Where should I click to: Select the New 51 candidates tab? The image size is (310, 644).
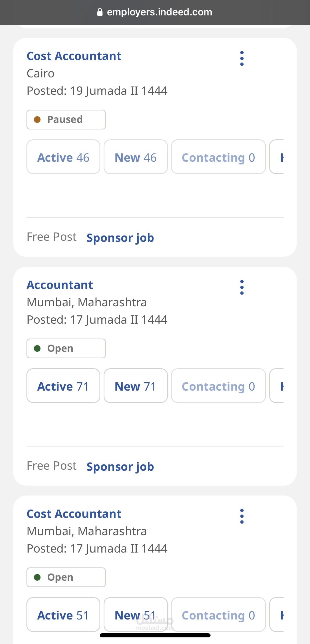coord(136,615)
